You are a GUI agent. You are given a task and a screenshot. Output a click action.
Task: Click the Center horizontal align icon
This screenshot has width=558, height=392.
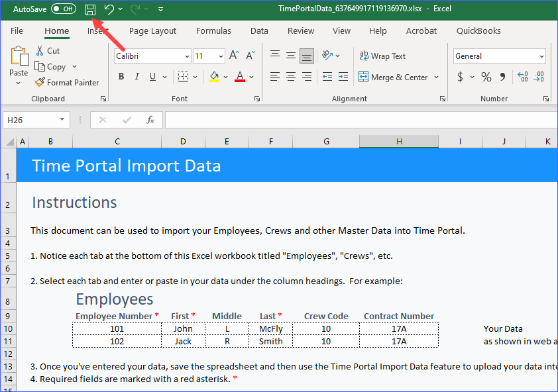pyautogui.click(x=291, y=76)
